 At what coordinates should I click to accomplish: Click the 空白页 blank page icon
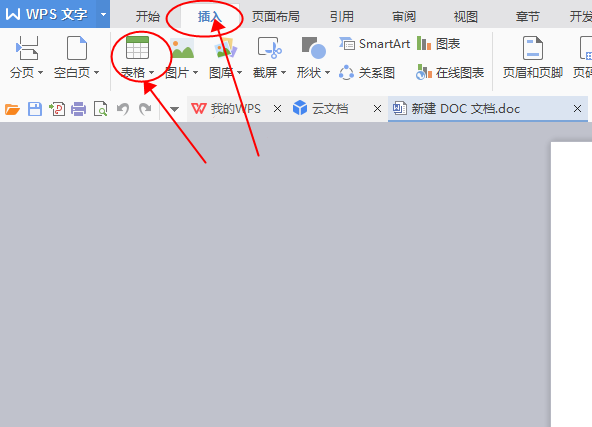coord(77,48)
